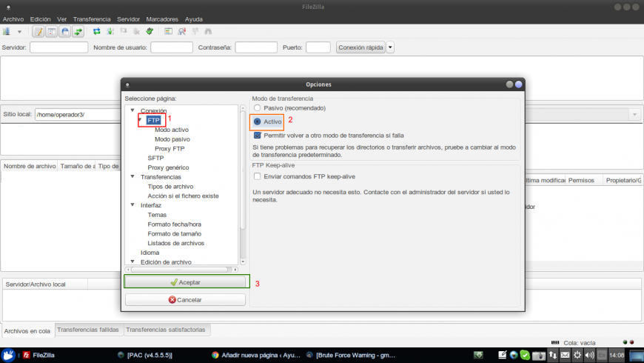The width and height of the screenshot is (644, 363).
Task: Open the Conexión rápida history dropdown arrow
Action: (391, 47)
